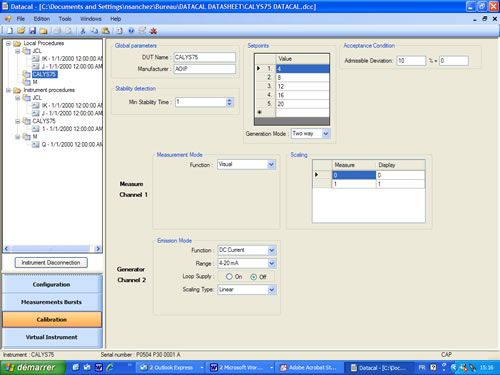The height and width of the screenshot is (375, 500).
Task: Click the Save floppy disk icon
Action: pos(32,31)
